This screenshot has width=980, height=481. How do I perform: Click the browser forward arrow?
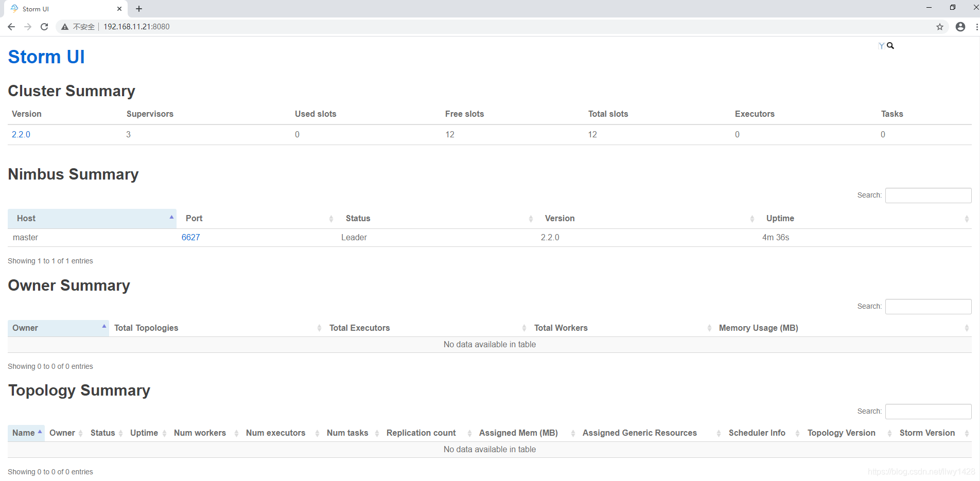(x=28, y=27)
